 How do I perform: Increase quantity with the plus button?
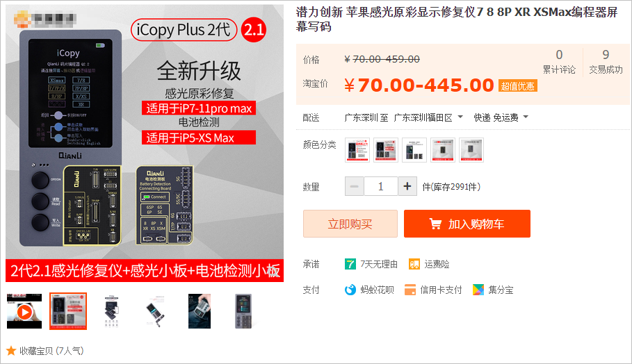pos(407,186)
